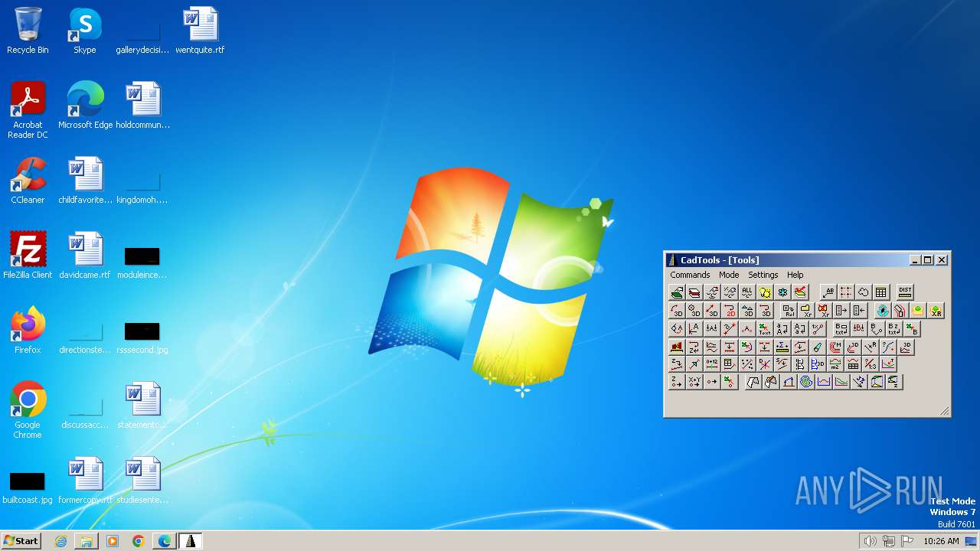980x551 pixels.
Task: Click the R radius arrow tool icon
Action: coord(871,347)
